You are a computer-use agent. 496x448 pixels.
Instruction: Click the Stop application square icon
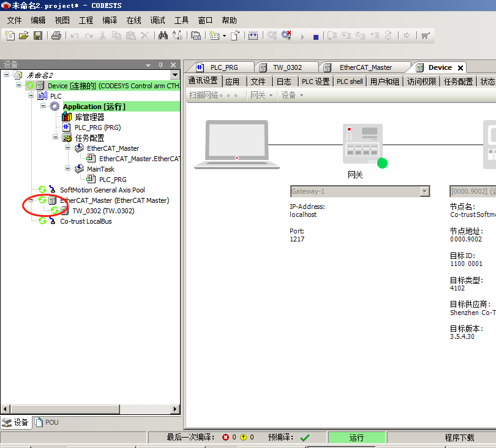(316, 37)
